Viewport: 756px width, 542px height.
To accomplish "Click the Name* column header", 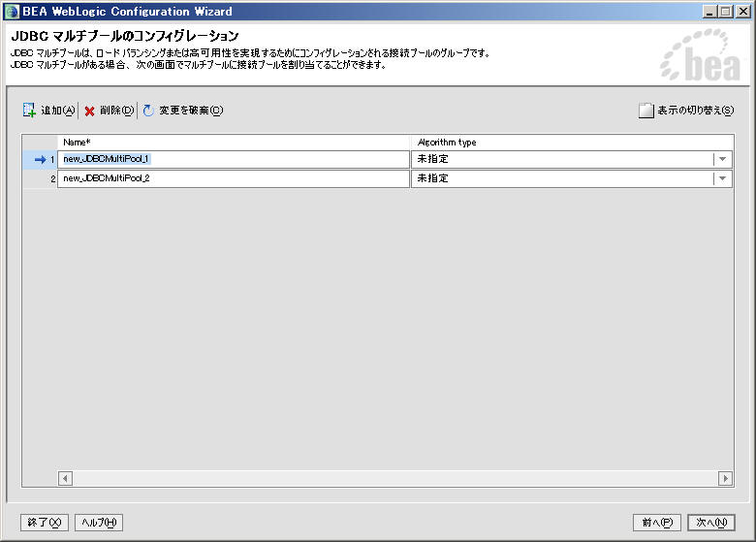I will tap(233, 143).
